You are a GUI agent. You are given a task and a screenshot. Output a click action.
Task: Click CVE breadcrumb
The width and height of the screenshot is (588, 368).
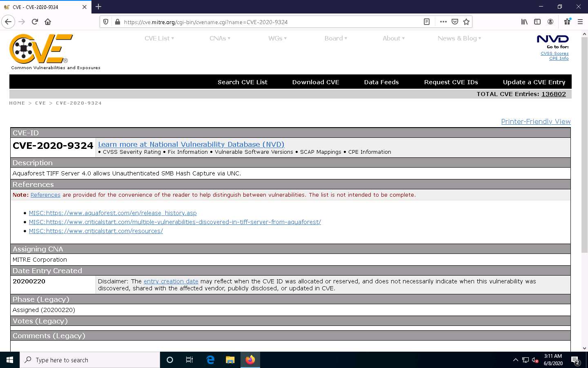(40, 103)
